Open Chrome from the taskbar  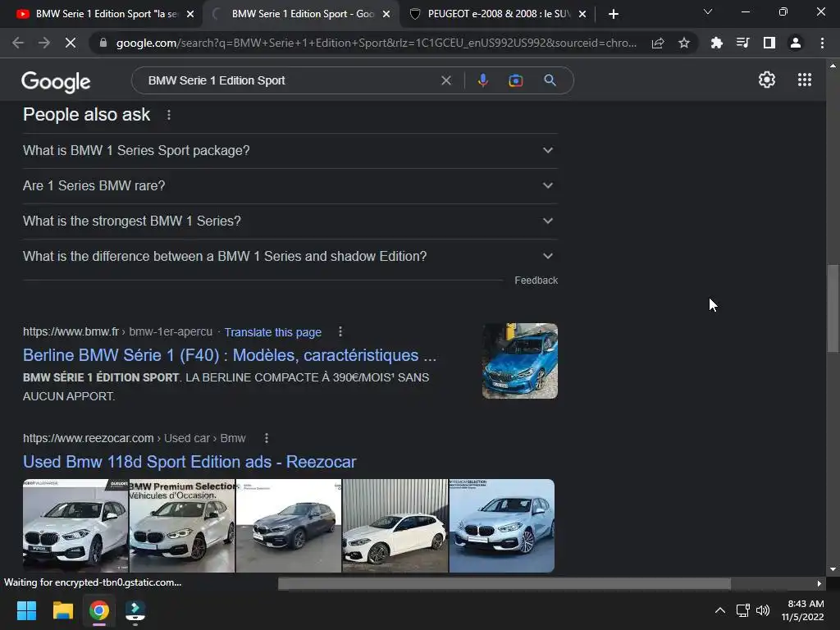click(99, 610)
